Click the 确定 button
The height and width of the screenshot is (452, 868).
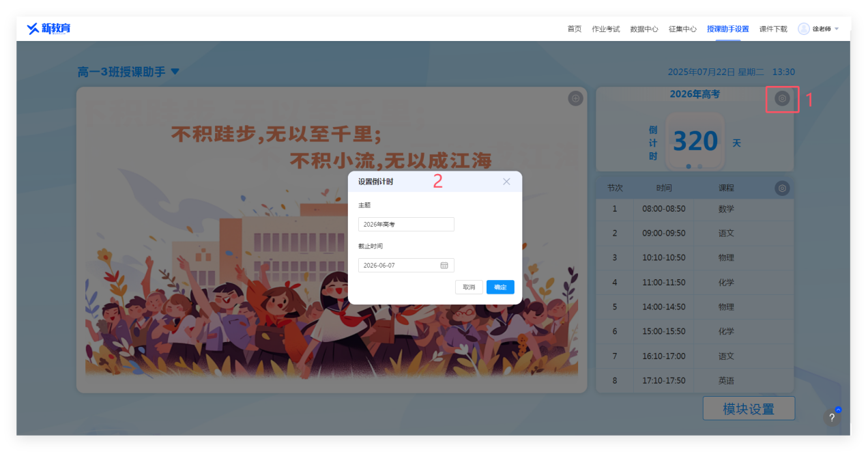click(500, 287)
